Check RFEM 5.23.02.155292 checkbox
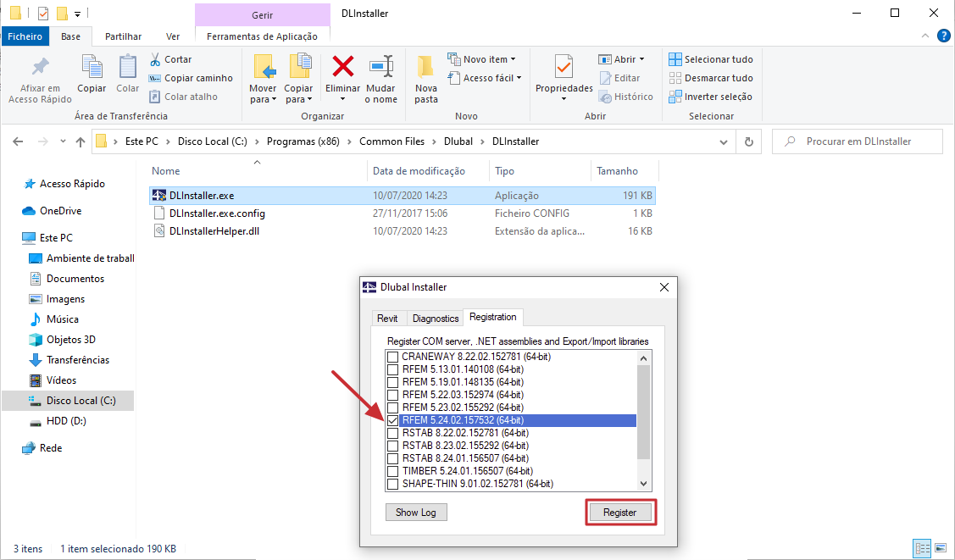Screen dimensions: 955x560 pos(393,408)
